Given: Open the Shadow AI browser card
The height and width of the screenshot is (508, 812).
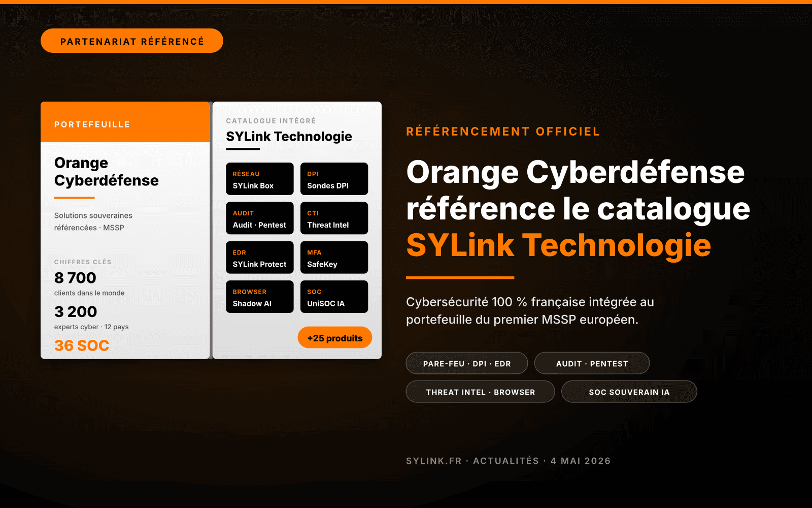Looking at the screenshot, I should tap(260, 297).
